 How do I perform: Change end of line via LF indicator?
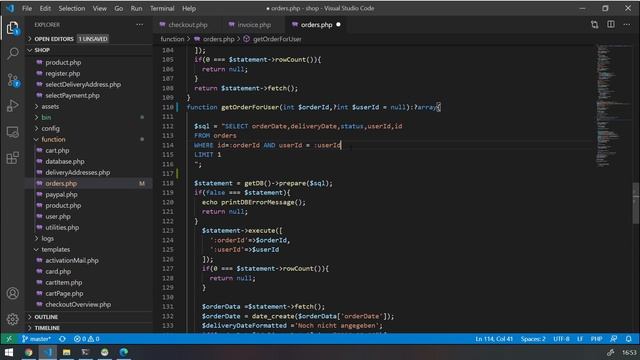(x=580, y=339)
